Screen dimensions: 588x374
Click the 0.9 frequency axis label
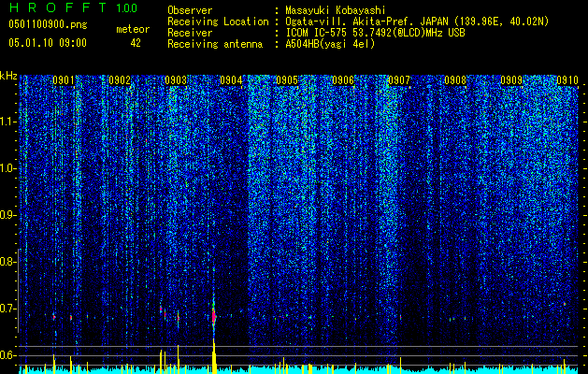7,215
